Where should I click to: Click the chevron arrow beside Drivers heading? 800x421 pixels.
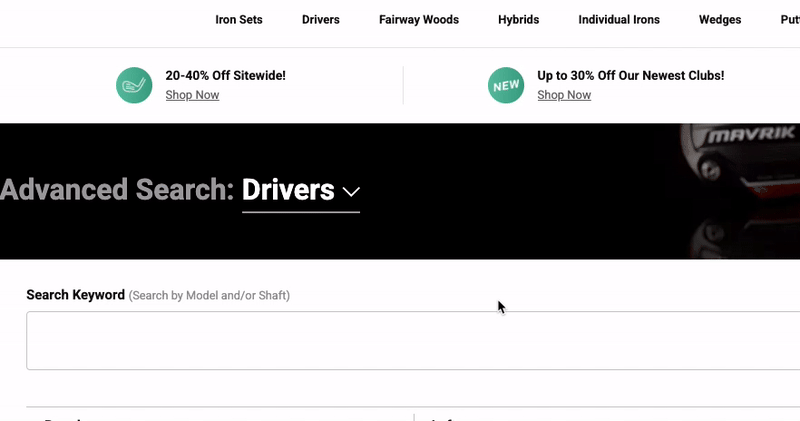tap(350, 191)
